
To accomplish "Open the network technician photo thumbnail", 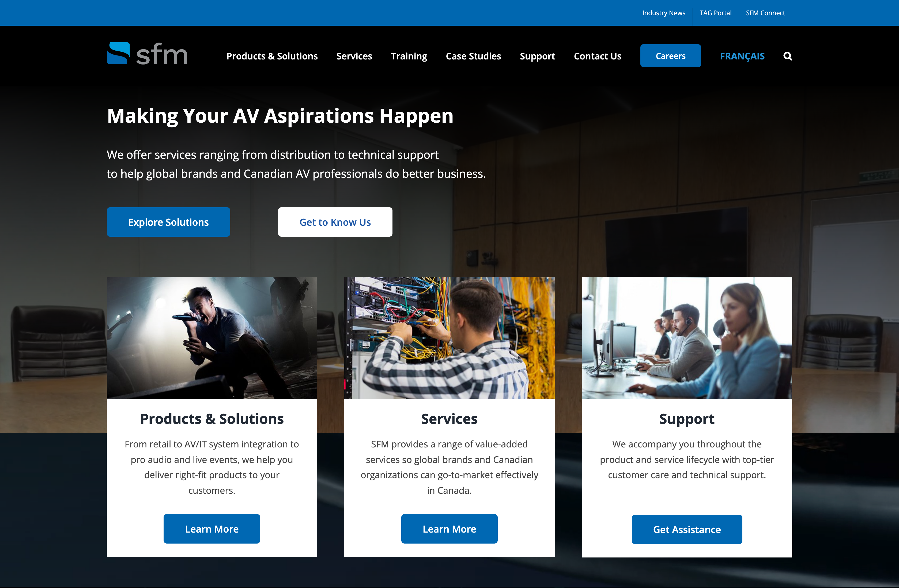I will click(x=449, y=338).
